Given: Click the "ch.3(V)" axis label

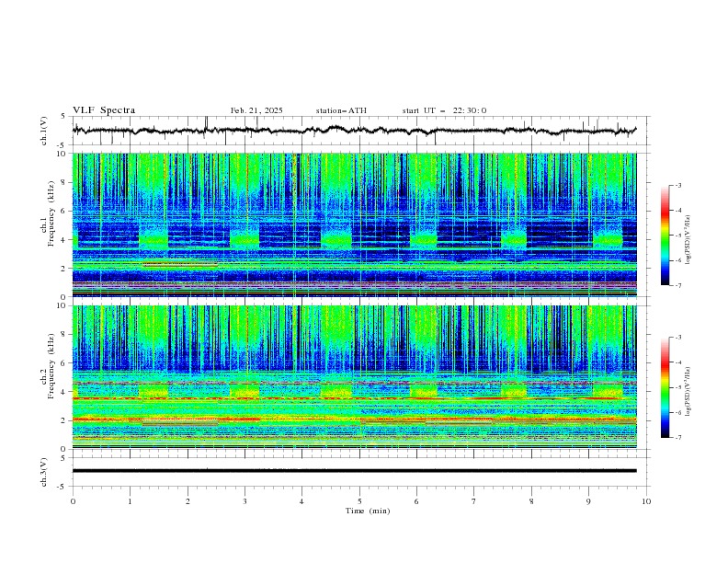Looking at the screenshot, I should coord(44,472).
